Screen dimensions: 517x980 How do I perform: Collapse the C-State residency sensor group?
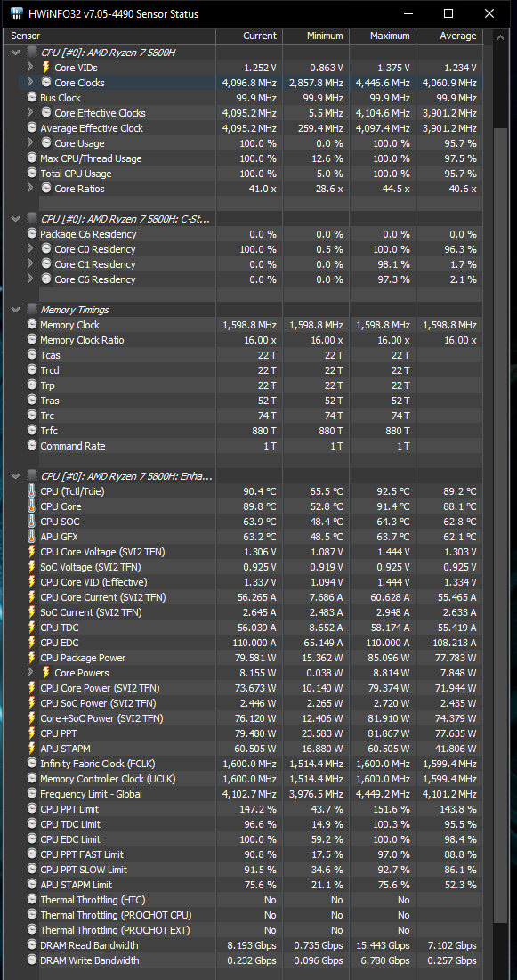[16, 219]
